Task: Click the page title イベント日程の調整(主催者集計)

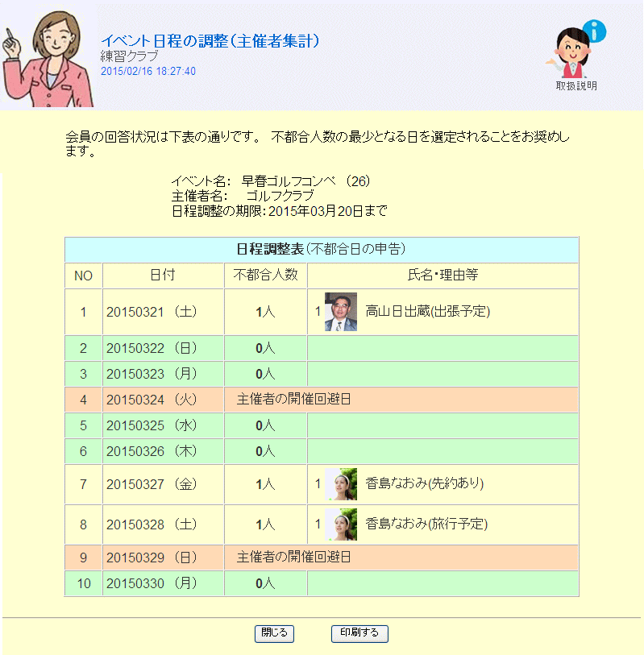Action: coord(210,41)
